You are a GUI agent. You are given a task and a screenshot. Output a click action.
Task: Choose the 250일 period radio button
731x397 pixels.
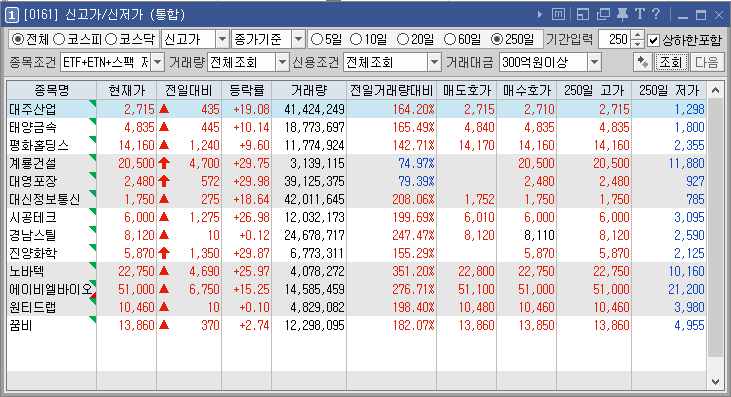[x=497, y=40]
